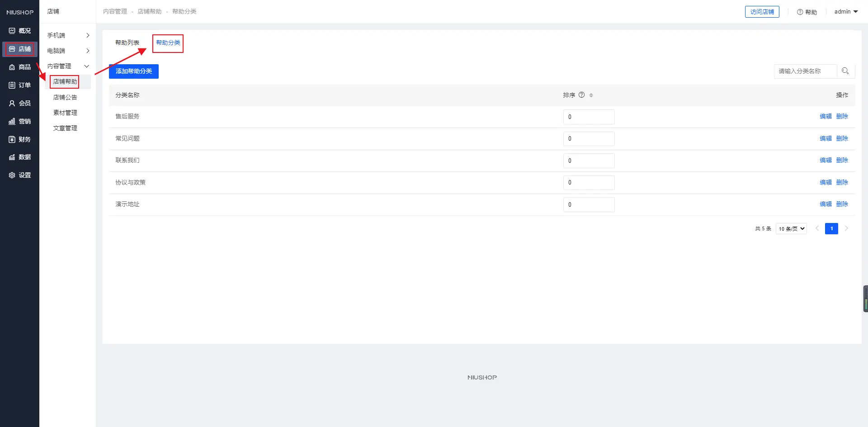
Task: Click the 添加帮助分类 button
Action: tap(134, 71)
